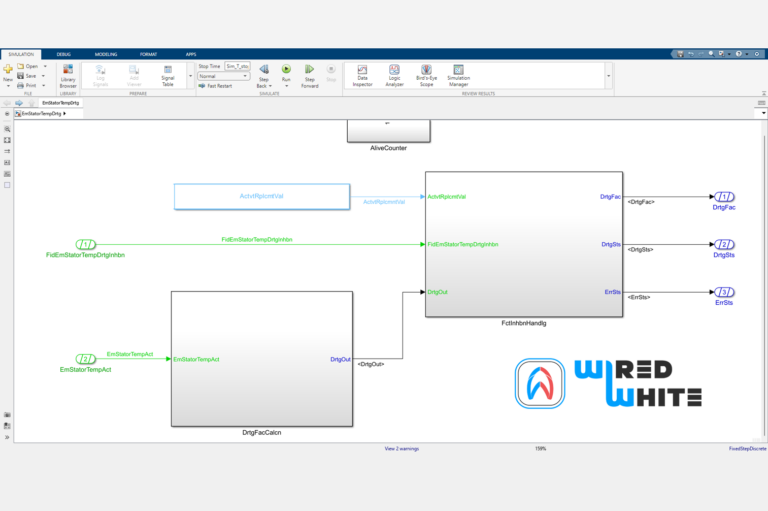
Task: Click the 159% zoom level status
Action: [x=541, y=448]
